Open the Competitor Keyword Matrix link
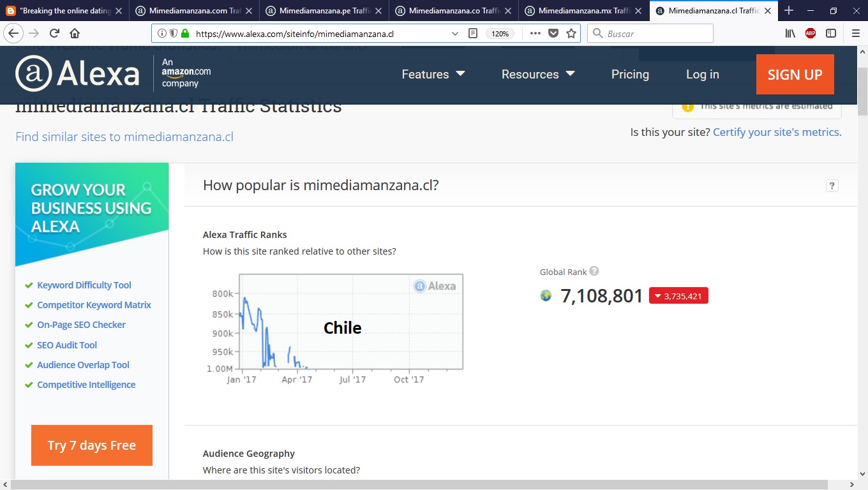 tap(94, 305)
